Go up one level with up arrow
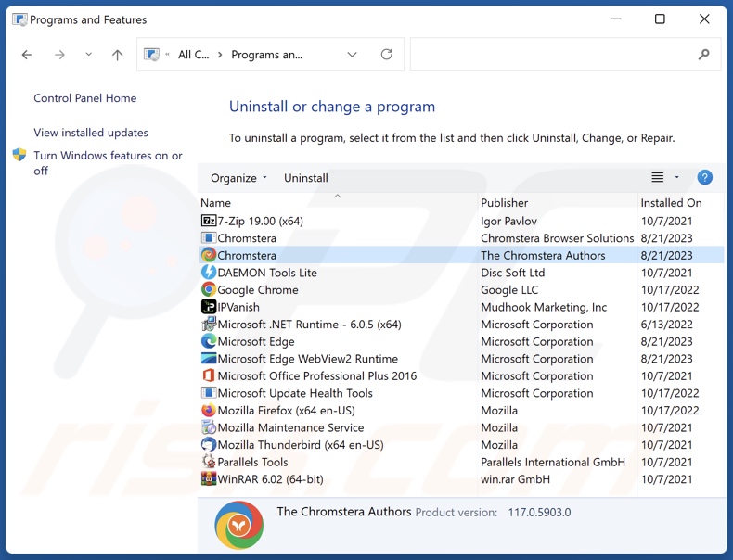Screen dimensions: 733x560 (x=117, y=55)
